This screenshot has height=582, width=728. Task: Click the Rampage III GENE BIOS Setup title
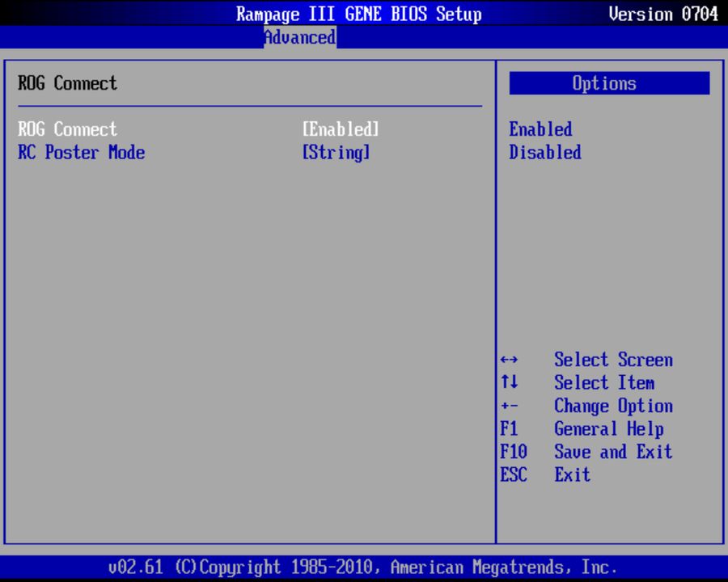(x=359, y=14)
